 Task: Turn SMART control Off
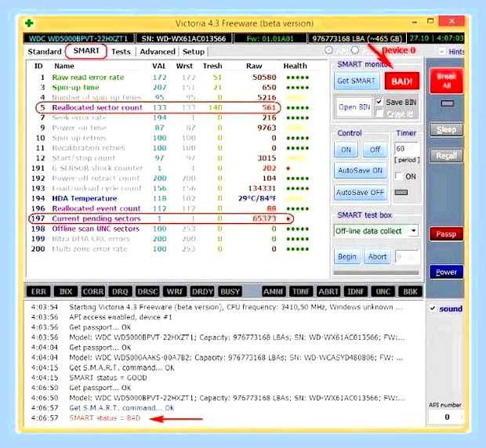click(x=375, y=150)
